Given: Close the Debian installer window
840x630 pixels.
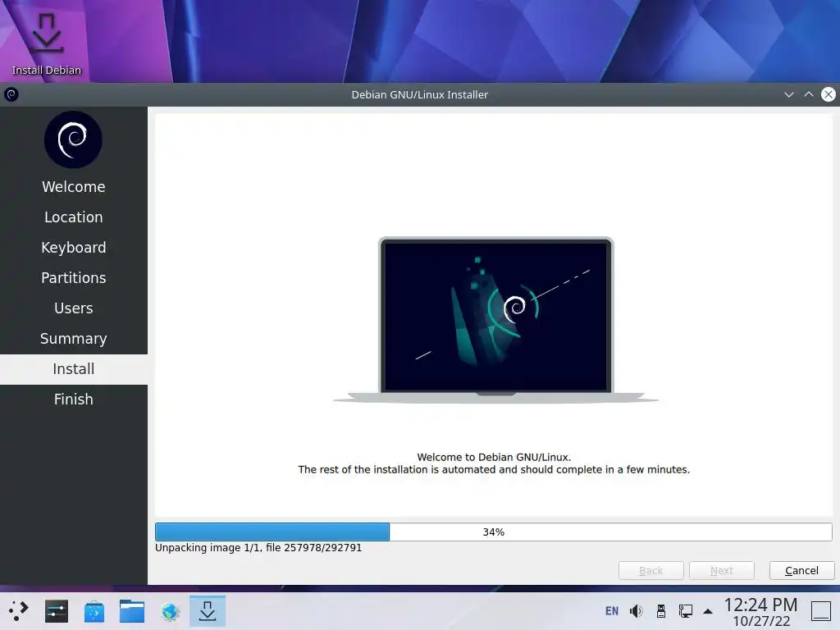Looking at the screenshot, I should point(829,95).
